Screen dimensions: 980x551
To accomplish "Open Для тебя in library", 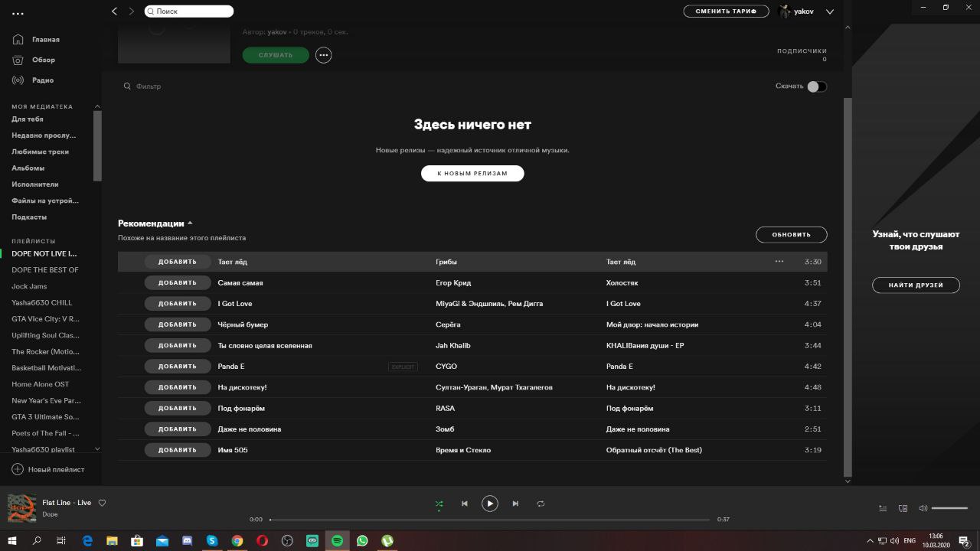I will click(28, 119).
